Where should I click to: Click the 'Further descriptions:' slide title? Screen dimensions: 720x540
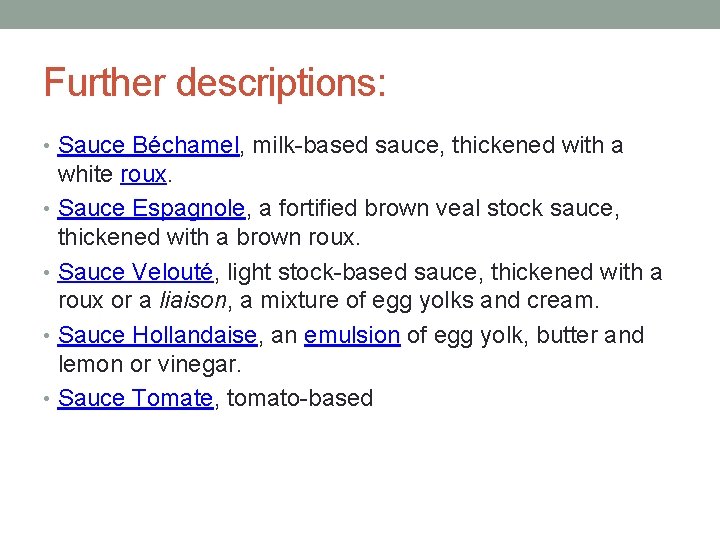[214, 83]
